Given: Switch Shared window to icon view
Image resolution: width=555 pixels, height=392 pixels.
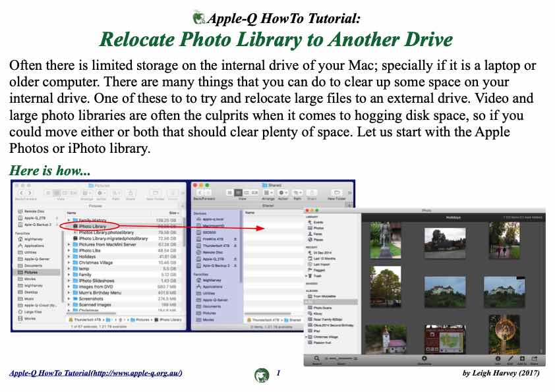Looking at the screenshot, I should (230, 192).
